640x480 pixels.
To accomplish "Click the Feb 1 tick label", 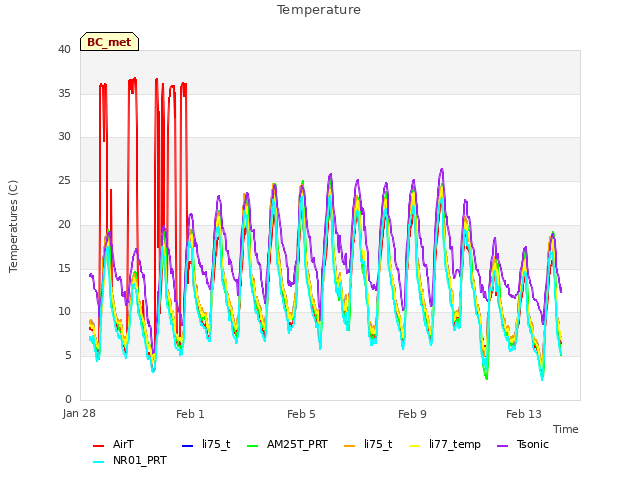I will click(x=190, y=414).
